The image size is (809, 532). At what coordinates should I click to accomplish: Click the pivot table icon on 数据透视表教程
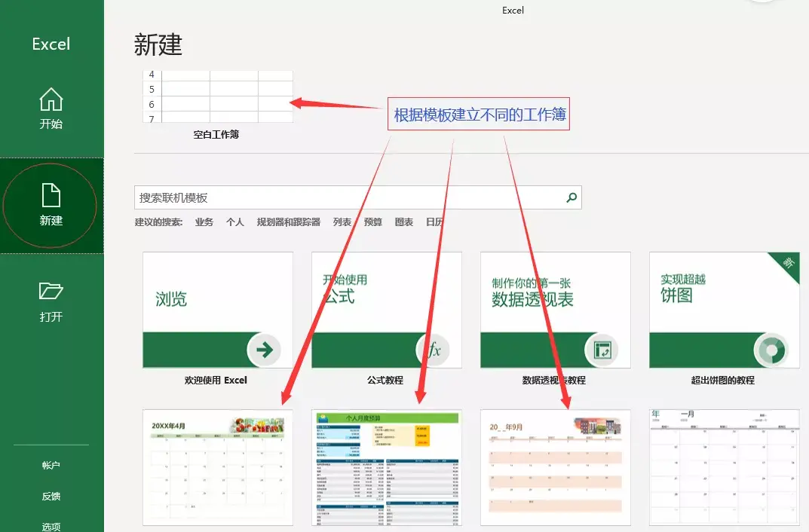pyautogui.click(x=604, y=350)
